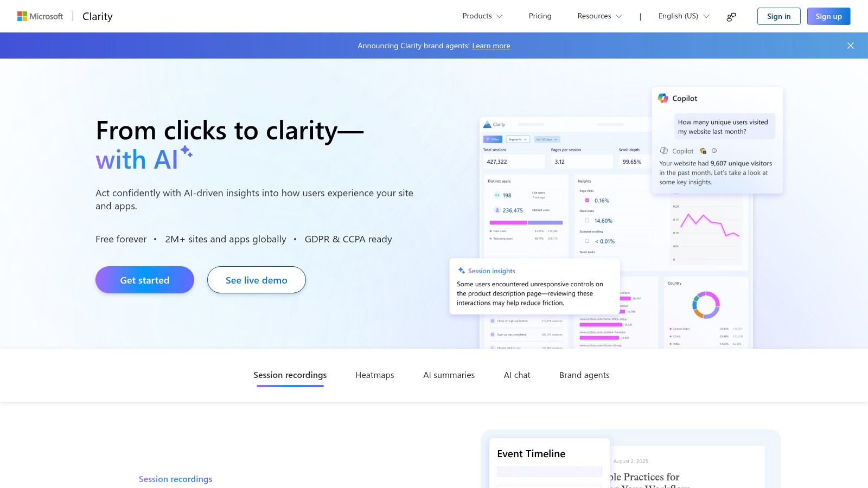
Task: Click the Clarity triangle logo in the dashboard
Action: tap(487, 124)
